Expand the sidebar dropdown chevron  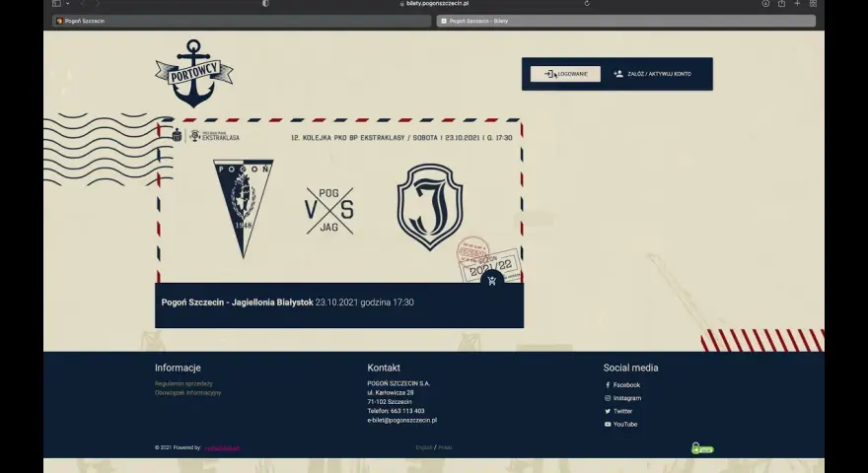pyautogui.click(x=67, y=3)
